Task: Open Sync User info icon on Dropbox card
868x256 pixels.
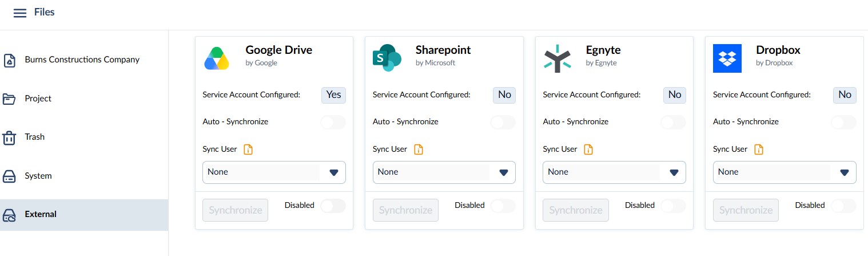Action: pos(759,149)
